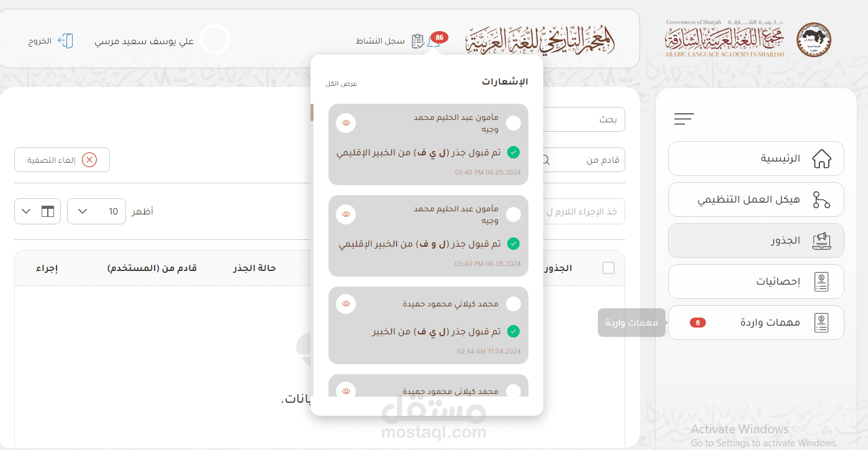868x450 pixels.
Task: Click عرض الكل in notifications panel
Action: point(341,84)
